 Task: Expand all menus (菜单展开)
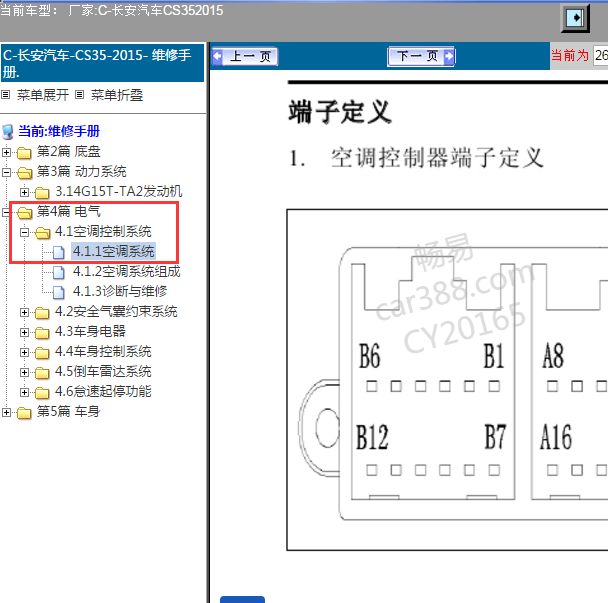43,95
